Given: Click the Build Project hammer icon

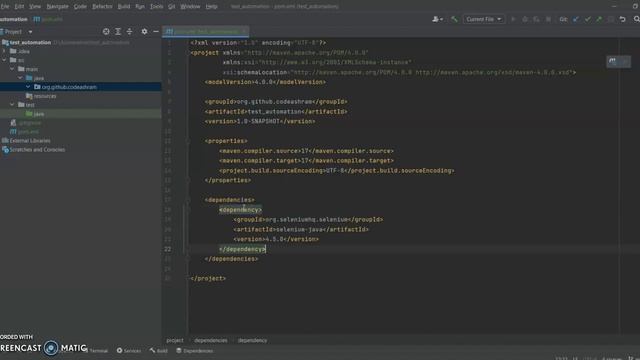Looking at the screenshot, I should (454, 19).
